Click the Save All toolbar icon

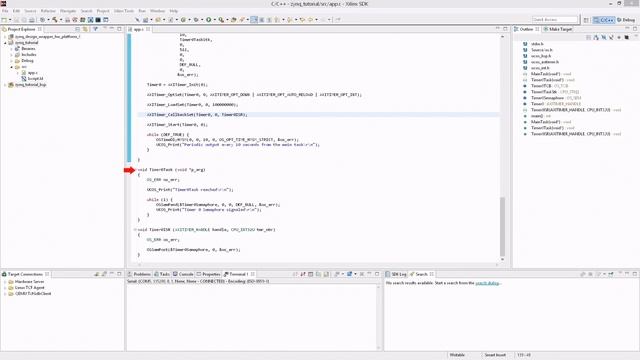pyautogui.click(x=24, y=20)
